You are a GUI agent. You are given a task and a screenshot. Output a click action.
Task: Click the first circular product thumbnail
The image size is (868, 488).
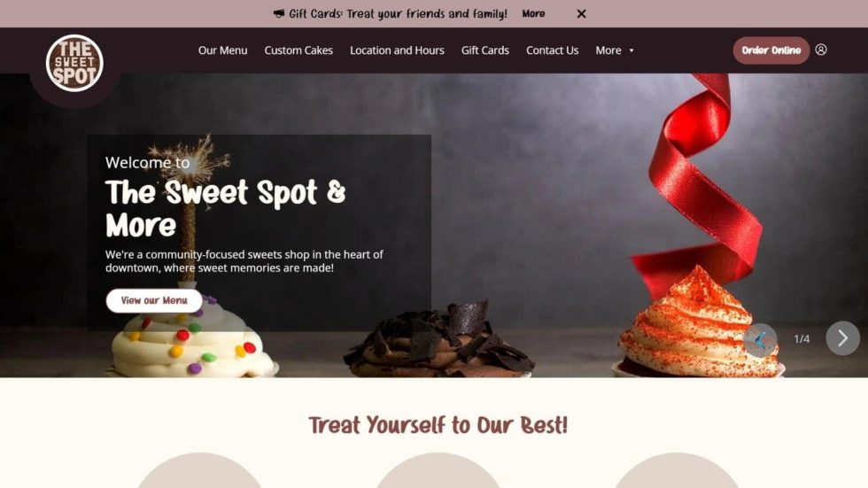199,470
